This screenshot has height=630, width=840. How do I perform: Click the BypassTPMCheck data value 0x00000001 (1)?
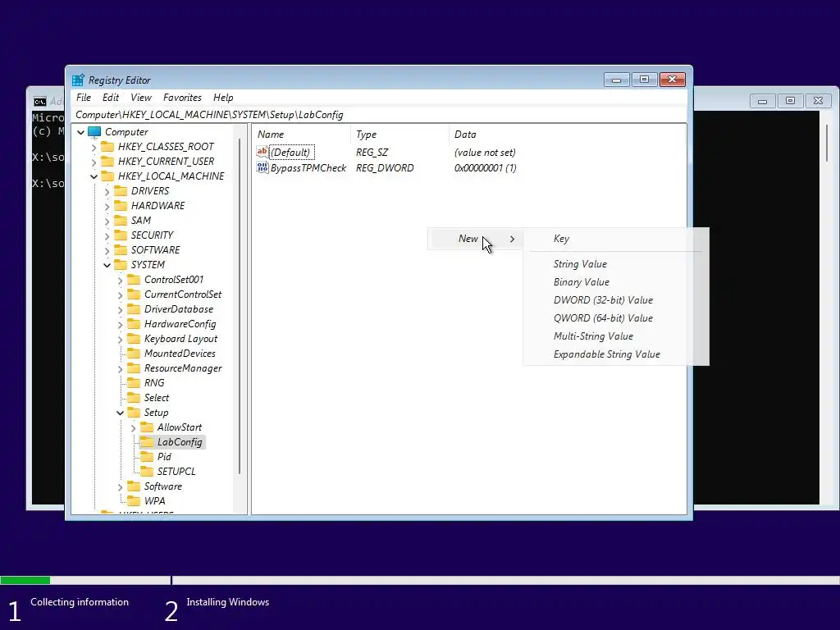(x=486, y=167)
